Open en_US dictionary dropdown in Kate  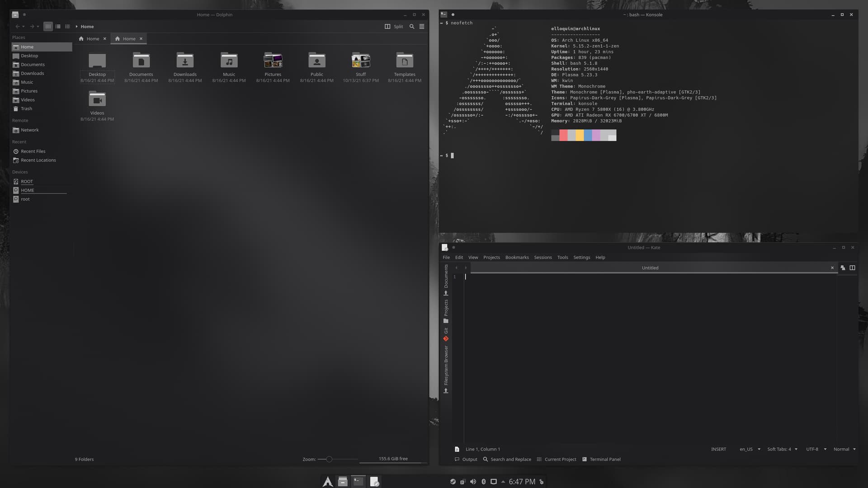750,450
